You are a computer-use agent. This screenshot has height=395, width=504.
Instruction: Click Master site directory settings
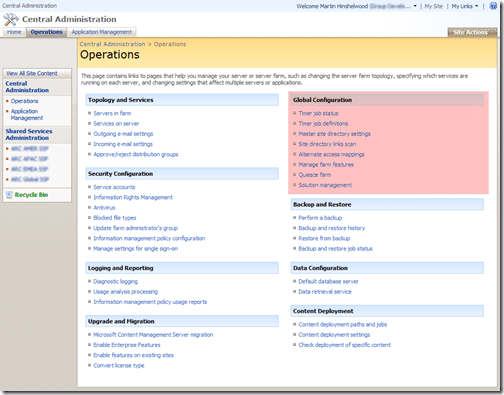coord(334,134)
